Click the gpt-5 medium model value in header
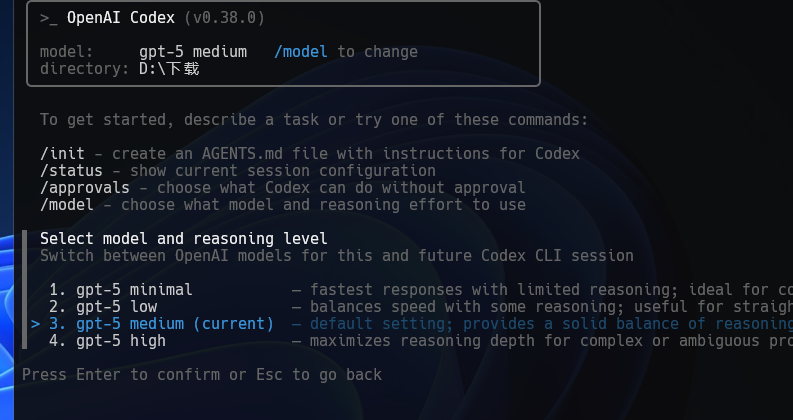Image resolution: width=793 pixels, height=420 pixels. (193, 52)
